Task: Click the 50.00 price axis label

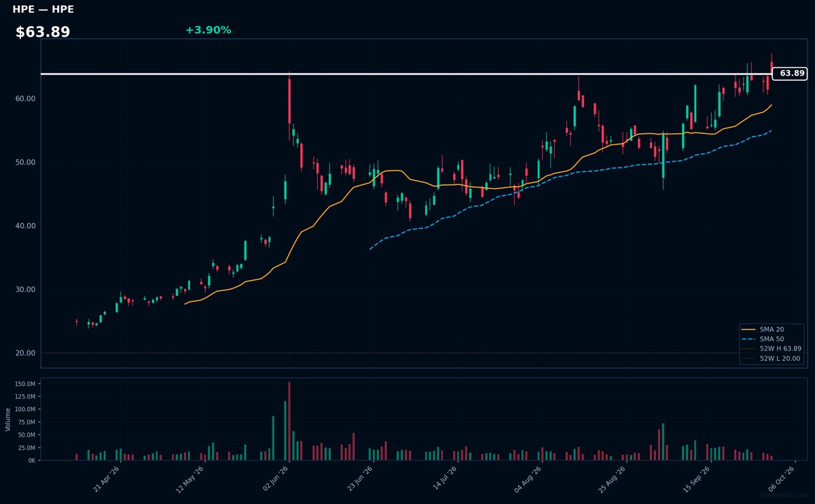Action: click(x=25, y=162)
